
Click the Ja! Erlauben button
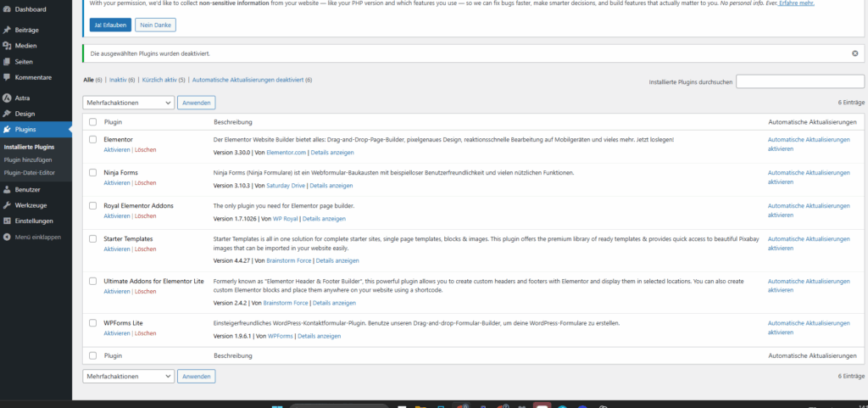(x=110, y=25)
